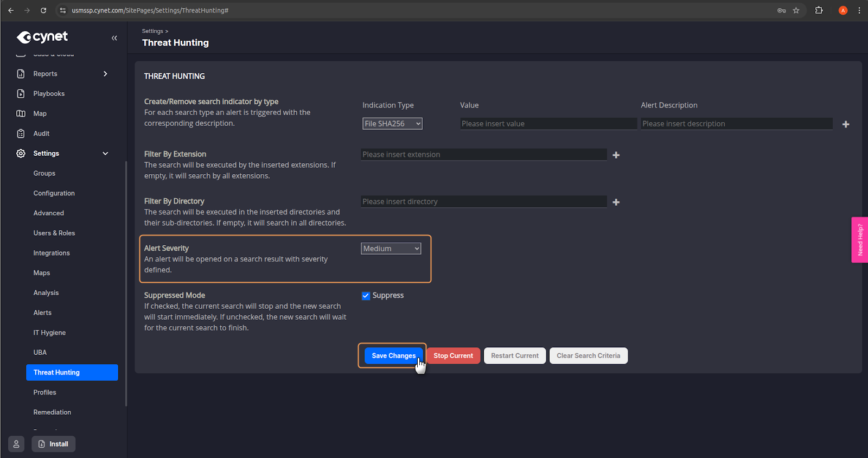
Task: Click the alert description input field
Action: point(736,124)
